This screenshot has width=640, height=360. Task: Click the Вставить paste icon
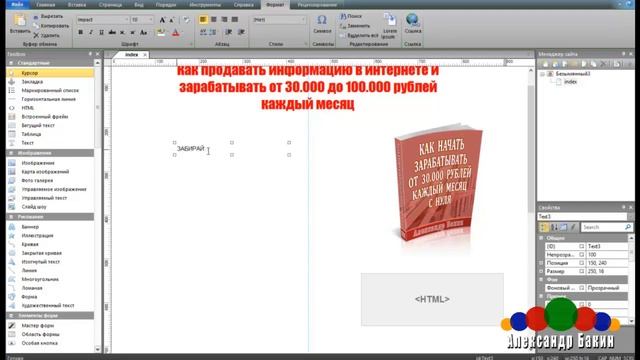20,20
